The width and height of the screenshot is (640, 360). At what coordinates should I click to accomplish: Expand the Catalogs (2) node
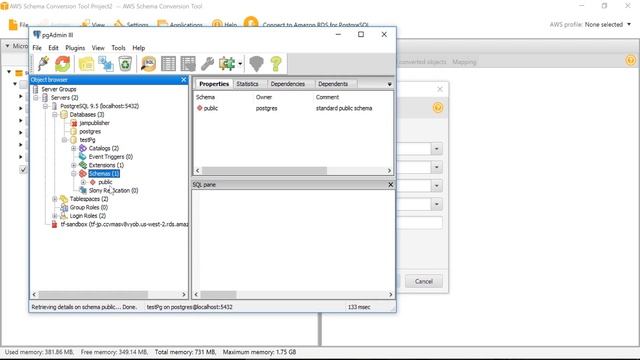[x=73, y=148]
